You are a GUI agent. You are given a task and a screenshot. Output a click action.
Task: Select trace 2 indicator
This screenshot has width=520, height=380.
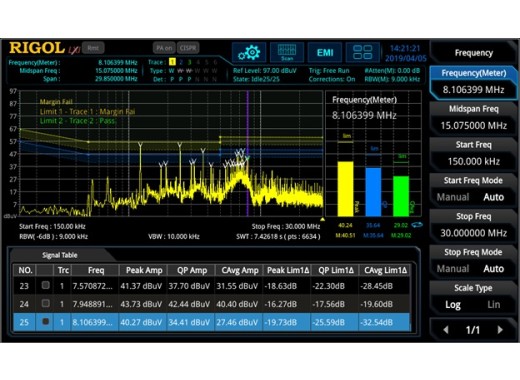coord(181,62)
